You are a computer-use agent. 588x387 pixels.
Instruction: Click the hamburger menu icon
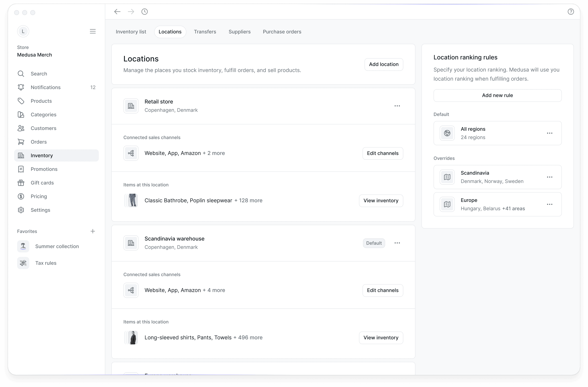(x=93, y=31)
